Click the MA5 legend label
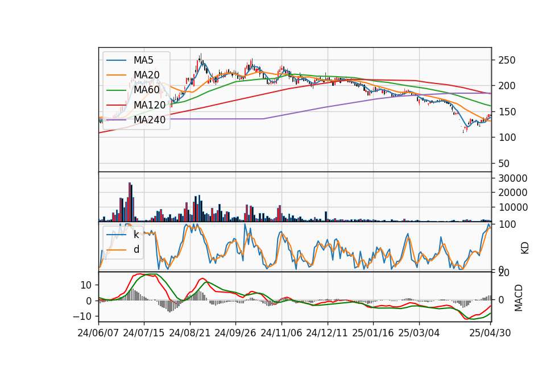Image resolution: width=546 pixels, height=392 pixels. point(143,60)
